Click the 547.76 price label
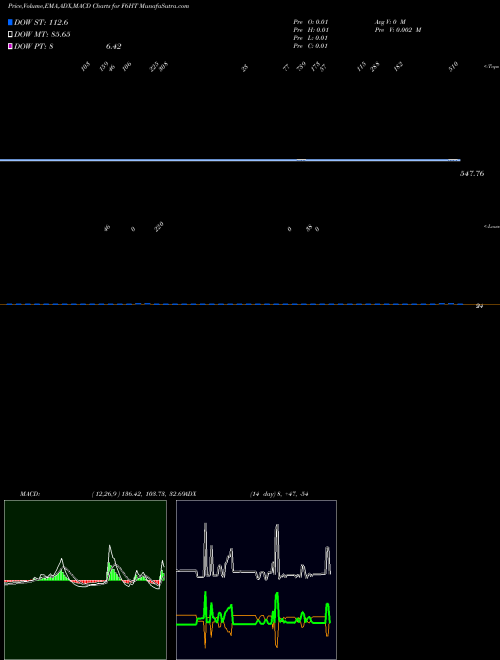This screenshot has height=660, width=500. pos(472,173)
